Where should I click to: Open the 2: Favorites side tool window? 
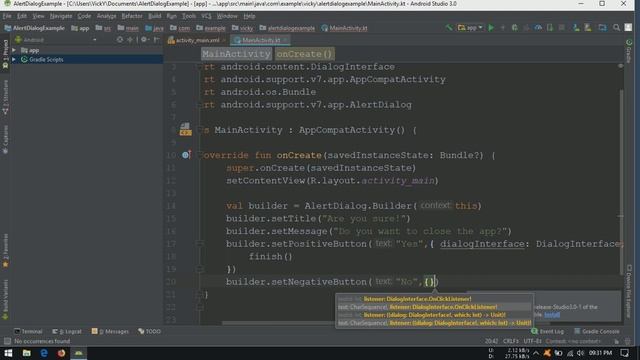point(5,250)
